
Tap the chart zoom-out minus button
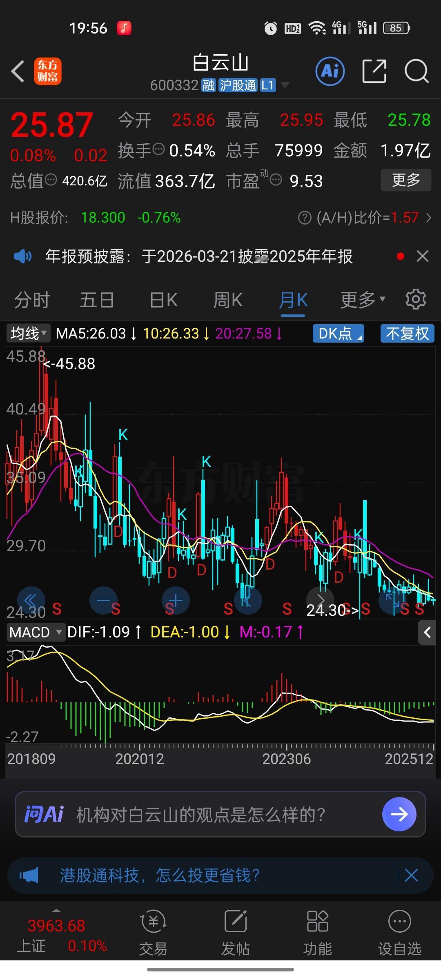103,600
